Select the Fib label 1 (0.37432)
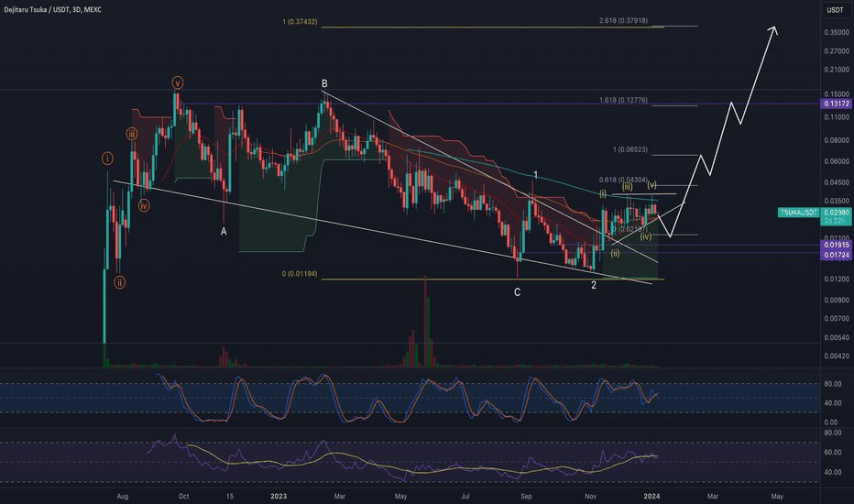Screen dimensions: 854x504 (x=300, y=22)
